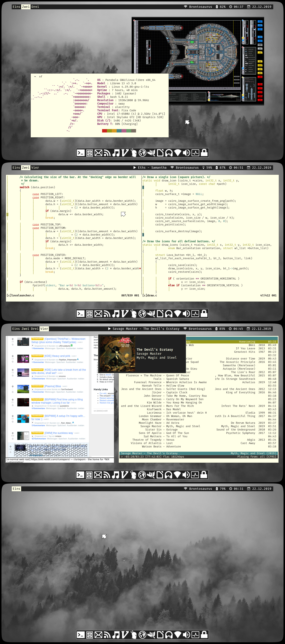Click the lightbulb brightness icon showing 59%
Viewport: 285px width, 644px height.
(203, 168)
